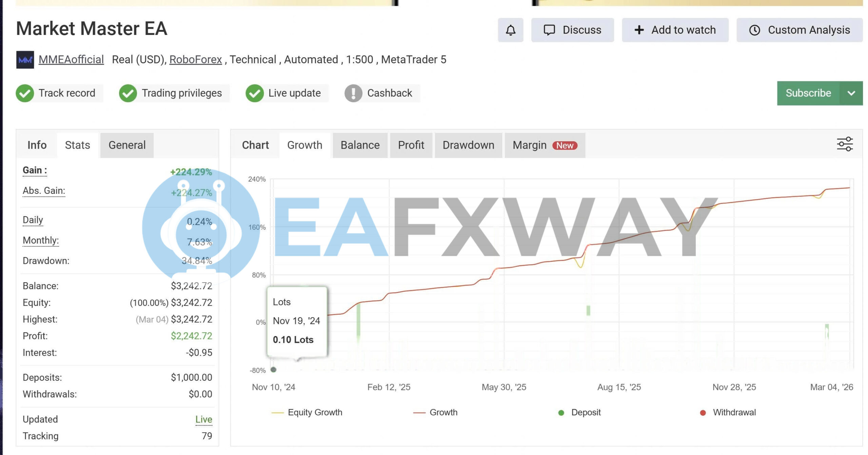Click the Track record green checkmark
This screenshot has width=868, height=455.
coord(25,93)
